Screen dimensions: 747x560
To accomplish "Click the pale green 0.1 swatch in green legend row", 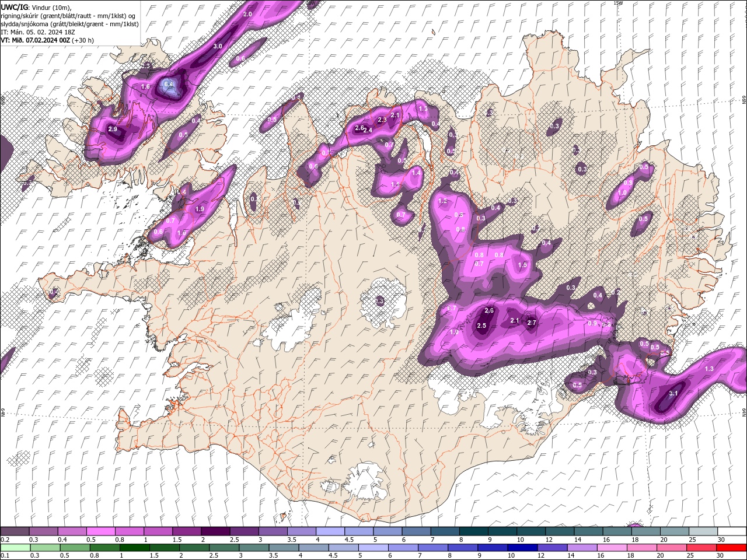I will click(x=15, y=548).
